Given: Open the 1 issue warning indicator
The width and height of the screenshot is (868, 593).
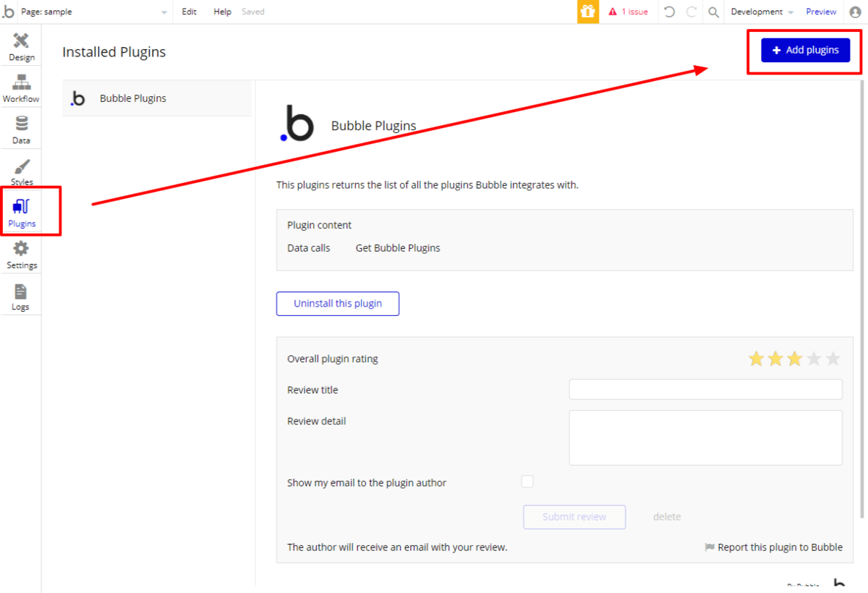Looking at the screenshot, I should (x=628, y=12).
